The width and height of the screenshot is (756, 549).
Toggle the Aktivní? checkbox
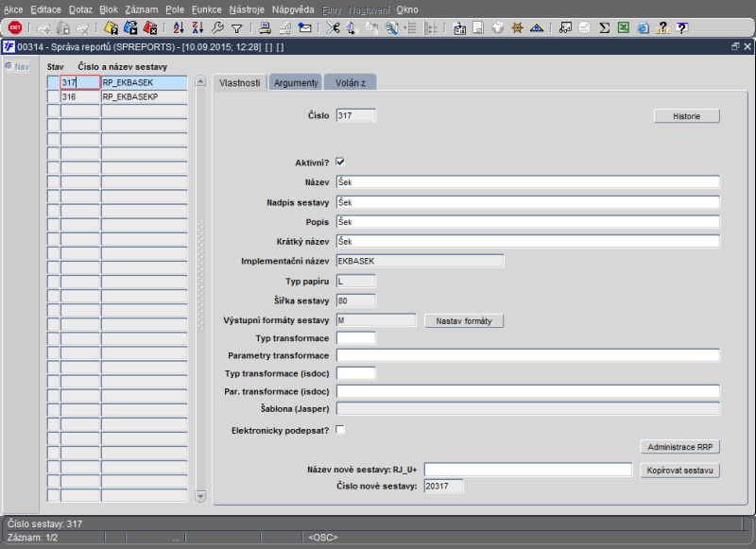click(x=340, y=162)
